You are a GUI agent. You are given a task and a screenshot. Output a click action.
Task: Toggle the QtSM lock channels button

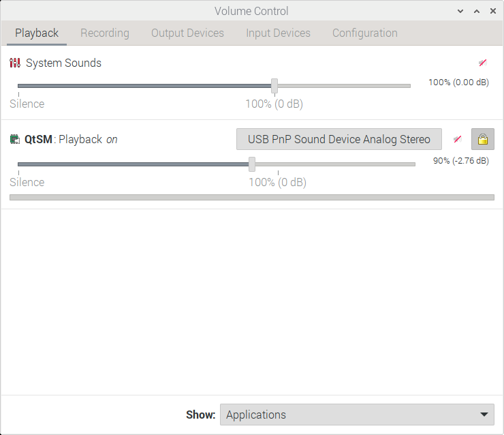point(483,139)
